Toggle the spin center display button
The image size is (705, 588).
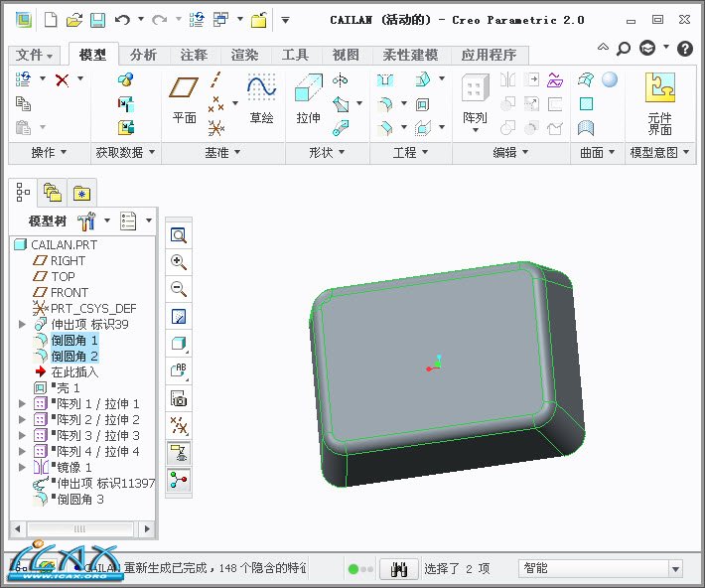tap(179, 480)
